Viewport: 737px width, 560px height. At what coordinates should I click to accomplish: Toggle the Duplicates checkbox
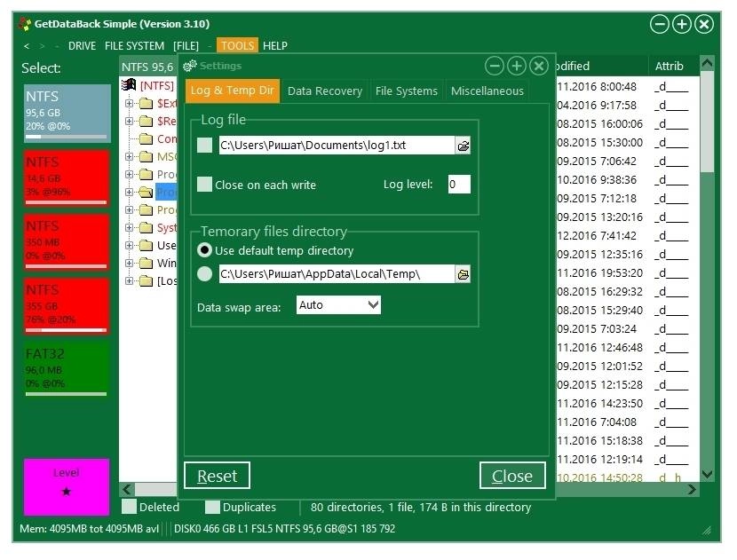tap(212, 507)
